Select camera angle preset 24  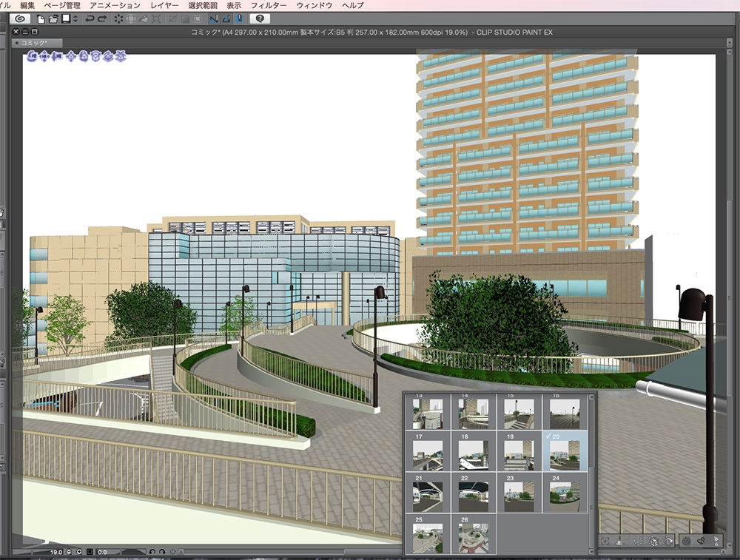coord(565,493)
